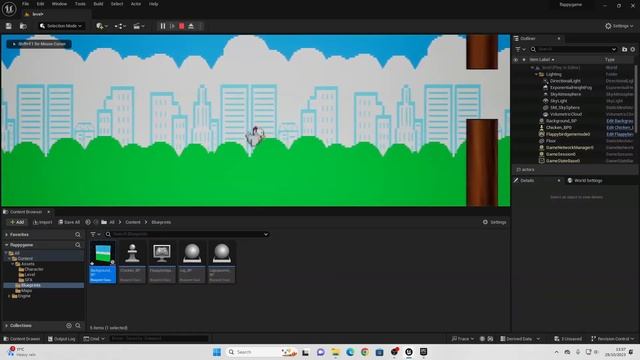
Task: Open the add-actor quick menu icon
Action: 102,26
